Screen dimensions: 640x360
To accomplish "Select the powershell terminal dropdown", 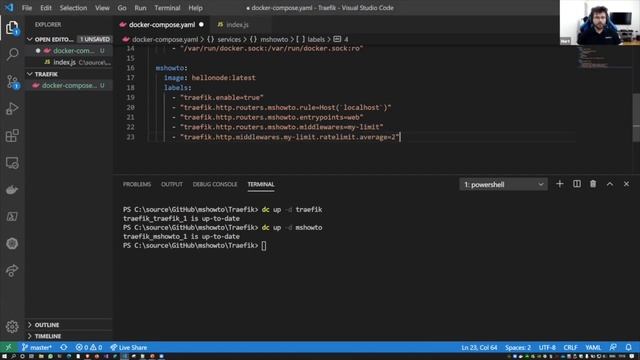I will click(x=503, y=184).
